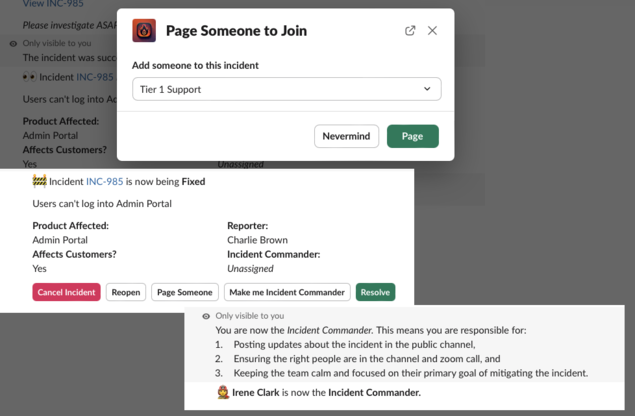635x416 pixels.
Task: Click the eyes emoji by dimmed Incident INC-985
Action: click(30, 77)
